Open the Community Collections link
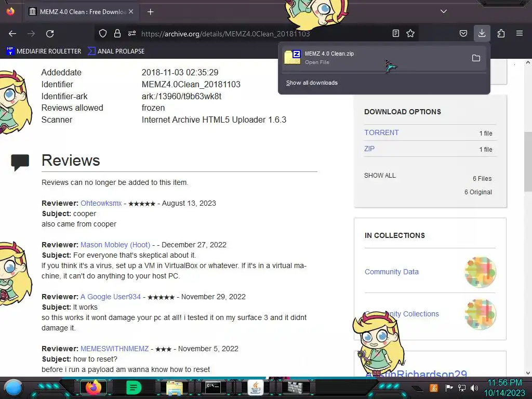The image size is (532, 399). coord(402,314)
